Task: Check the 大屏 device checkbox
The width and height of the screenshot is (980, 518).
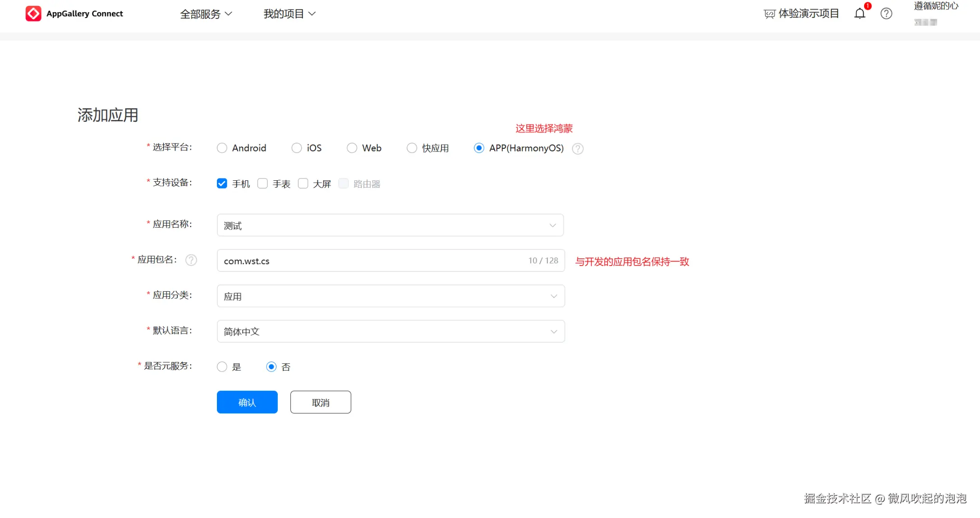Action: (303, 183)
